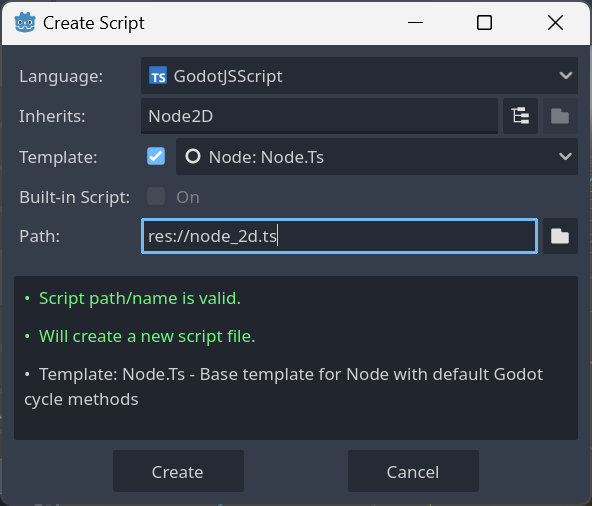Screen dimensions: 592x506
Task: Click the 'On' label beside Built-in Script
Action: (x=188, y=197)
